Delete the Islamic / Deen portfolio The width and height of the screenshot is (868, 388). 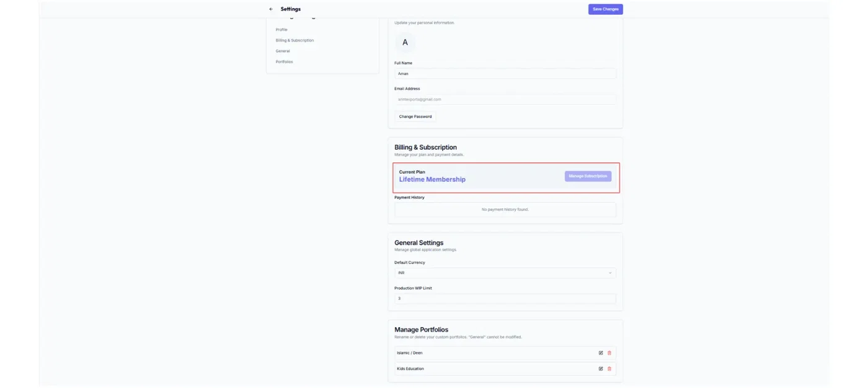609,353
